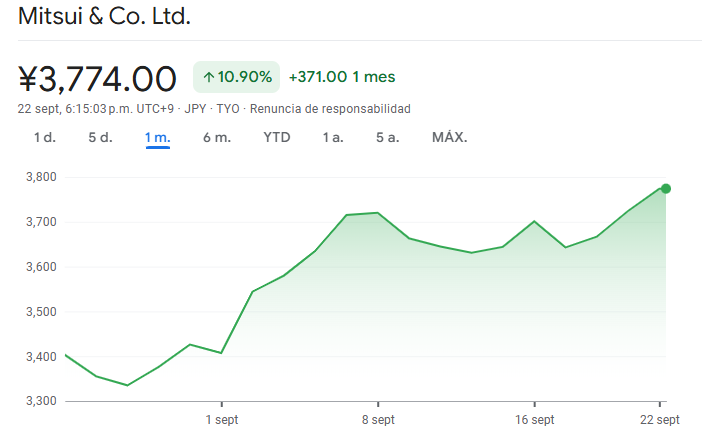Click the 3,400 y-axis label
This screenshot has height=440, width=702.
(41, 357)
